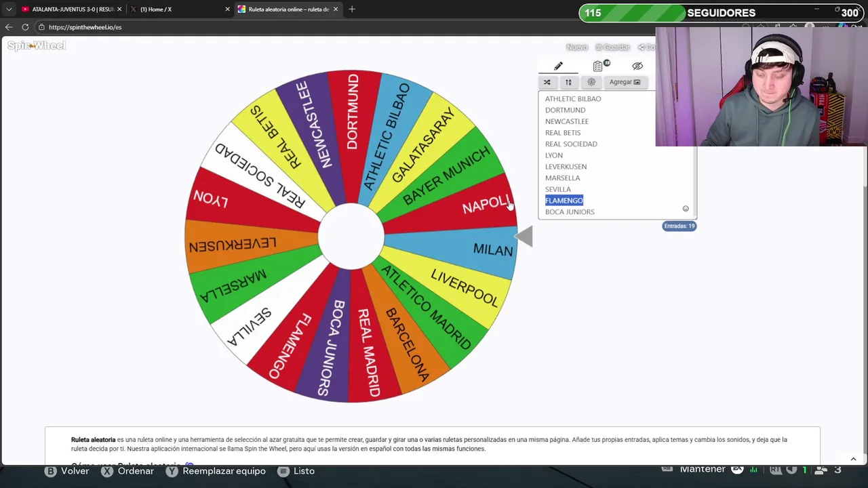The image size is (868, 488).
Task: Select the SEVILLA entry in list
Action: (x=558, y=189)
